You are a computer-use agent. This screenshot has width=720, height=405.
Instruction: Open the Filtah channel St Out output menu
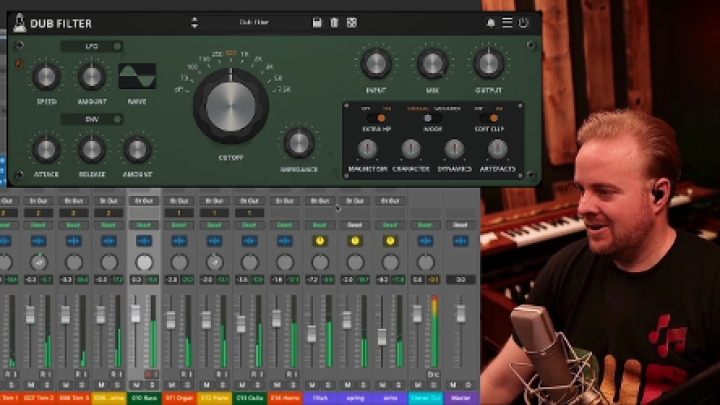pos(320,201)
